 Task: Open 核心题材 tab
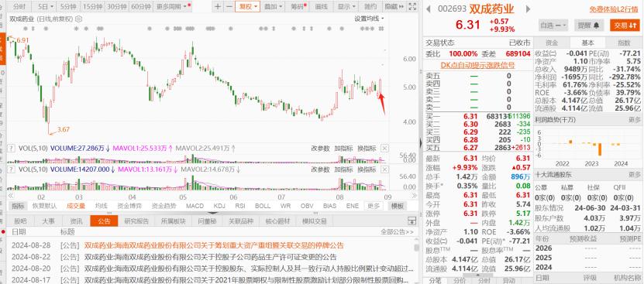(x=277, y=221)
